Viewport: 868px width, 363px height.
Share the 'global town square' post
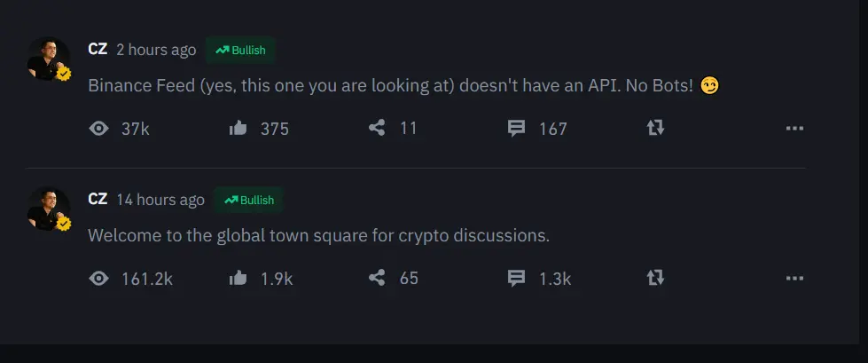[377, 279]
